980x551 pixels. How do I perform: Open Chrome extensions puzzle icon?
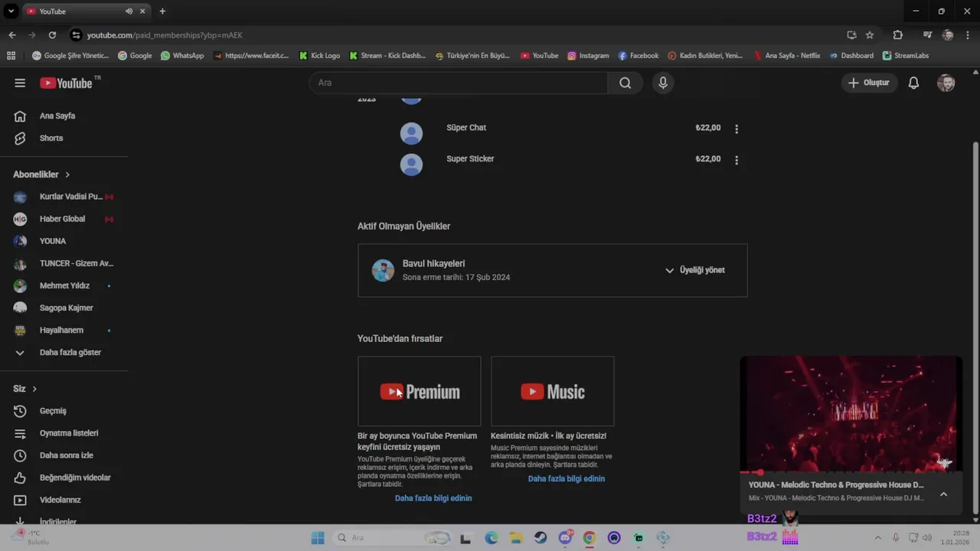tap(898, 35)
